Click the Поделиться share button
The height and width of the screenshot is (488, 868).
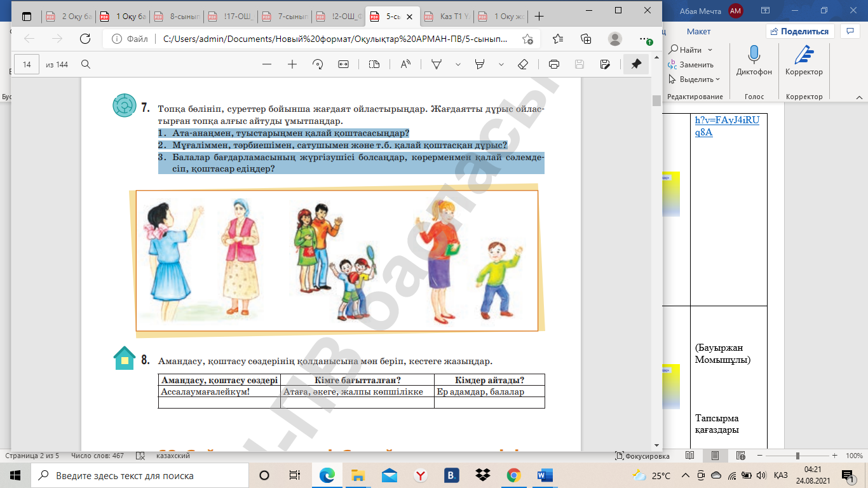pyautogui.click(x=799, y=31)
